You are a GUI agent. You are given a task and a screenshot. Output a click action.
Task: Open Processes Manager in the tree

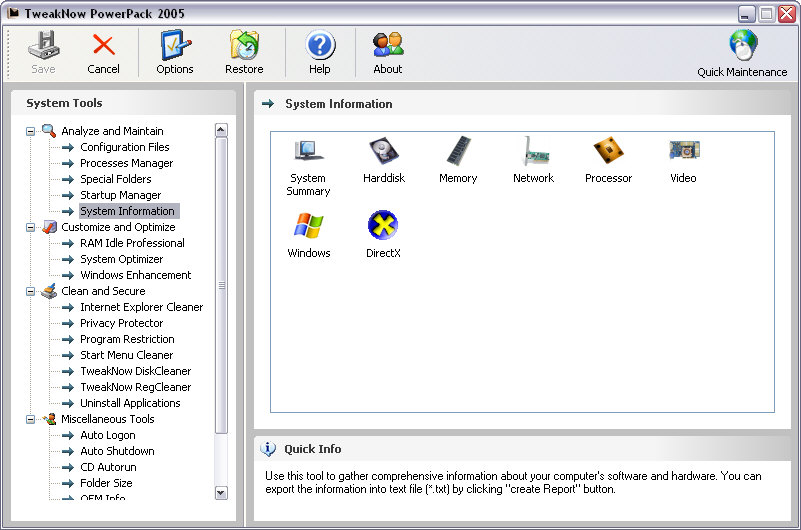coord(127,163)
